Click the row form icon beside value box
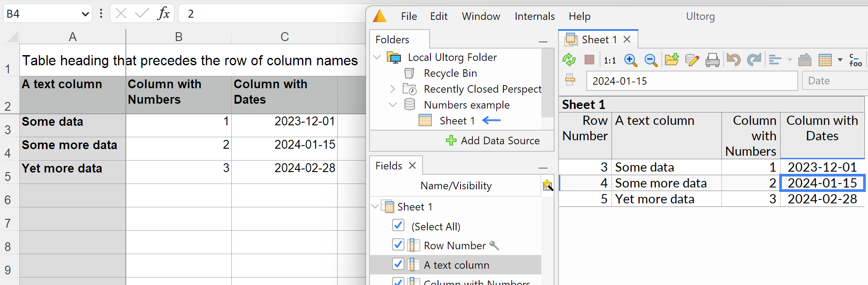 click(x=570, y=80)
